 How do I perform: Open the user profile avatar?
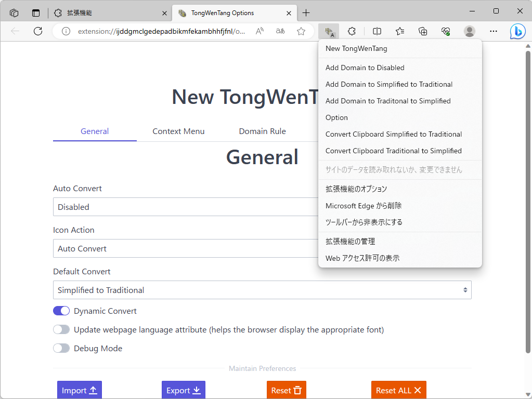[x=470, y=32]
